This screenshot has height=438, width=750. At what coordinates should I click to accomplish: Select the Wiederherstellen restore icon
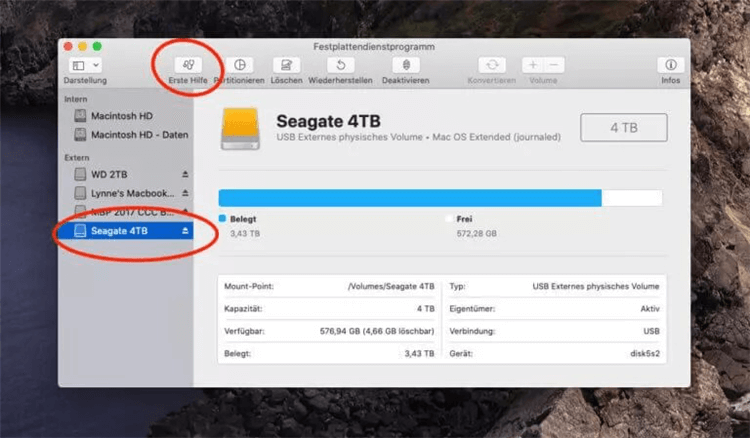pos(340,65)
